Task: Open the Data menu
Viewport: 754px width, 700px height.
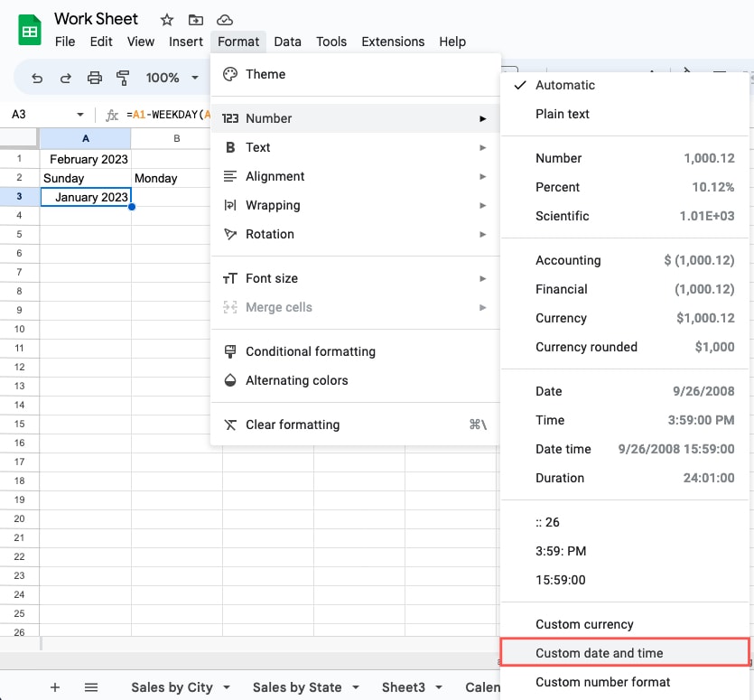Action: pos(287,42)
